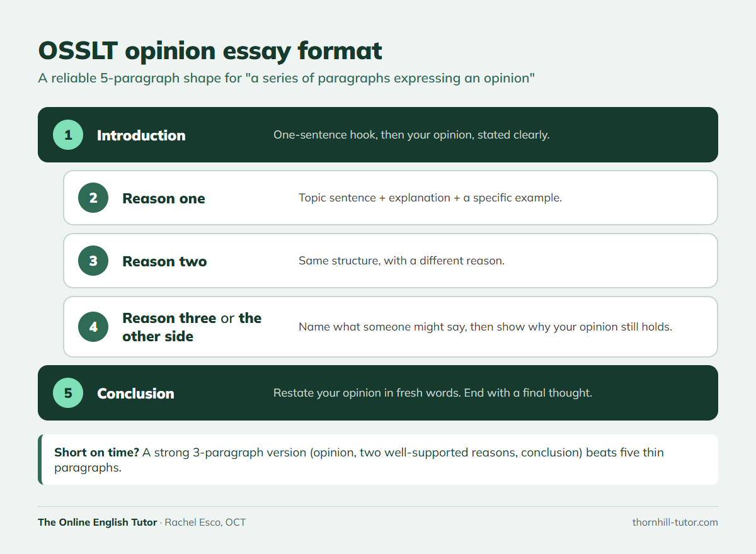
Task: Click the "Introduction" heading
Action: pyautogui.click(x=141, y=135)
